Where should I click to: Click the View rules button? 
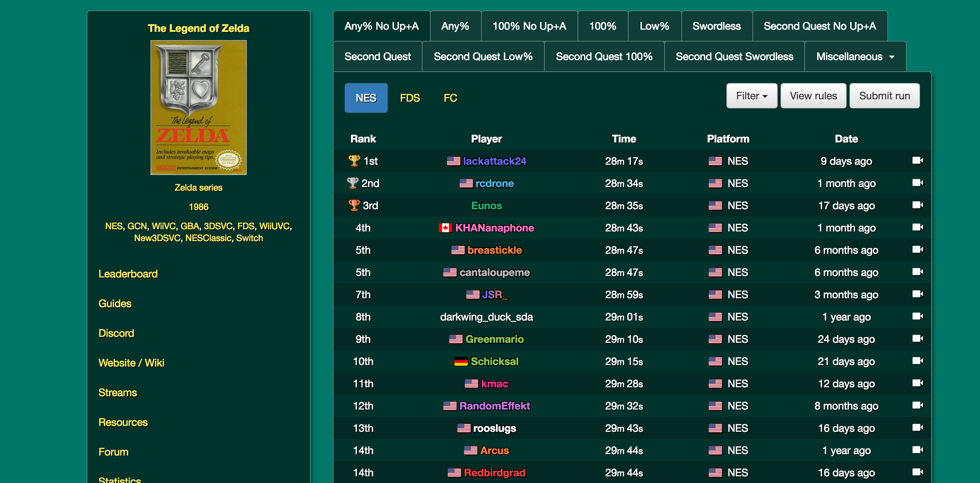point(813,96)
